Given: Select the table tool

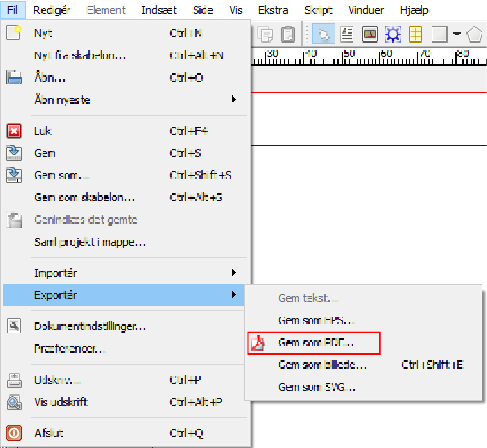Looking at the screenshot, I should [415, 34].
